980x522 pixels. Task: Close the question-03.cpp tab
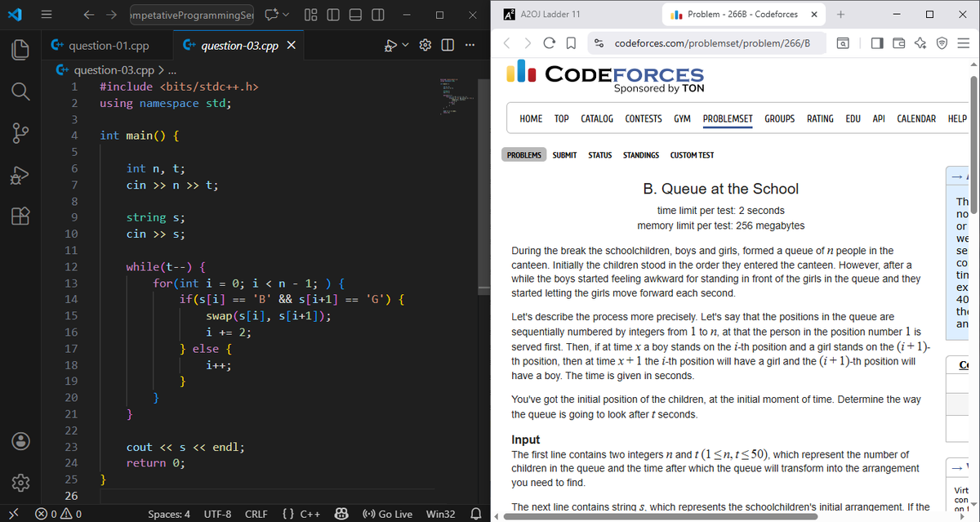(291, 47)
